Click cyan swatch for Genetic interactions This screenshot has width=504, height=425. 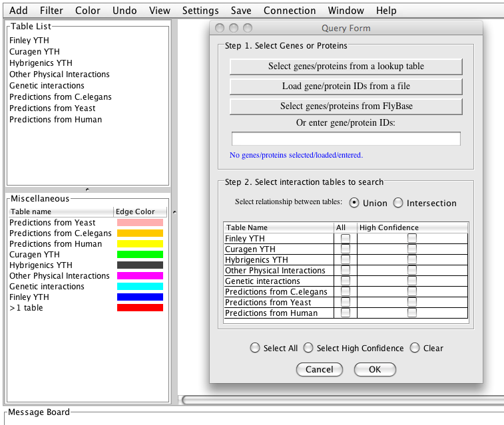(x=140, y=287)
